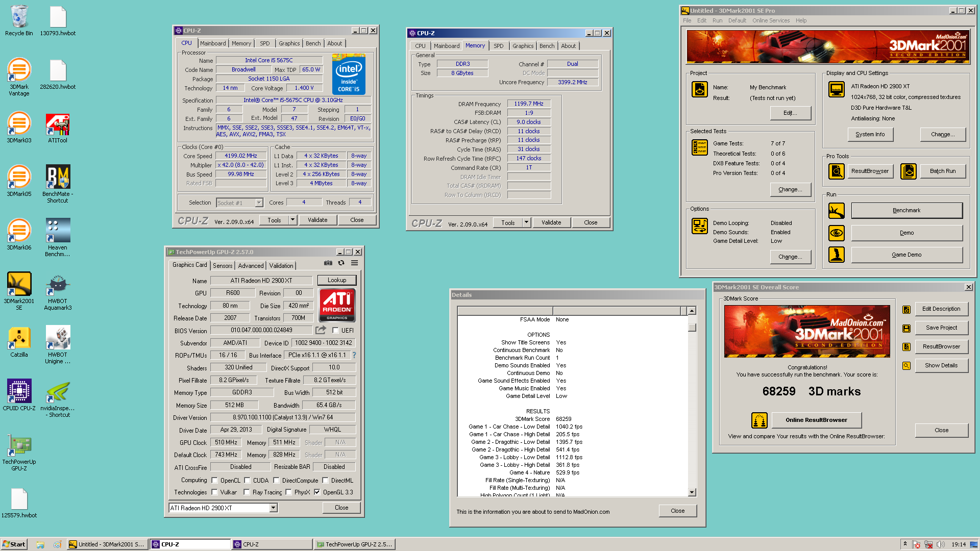
Task: Click the Details list scrollbar down arrow
Action: [692, 492]
